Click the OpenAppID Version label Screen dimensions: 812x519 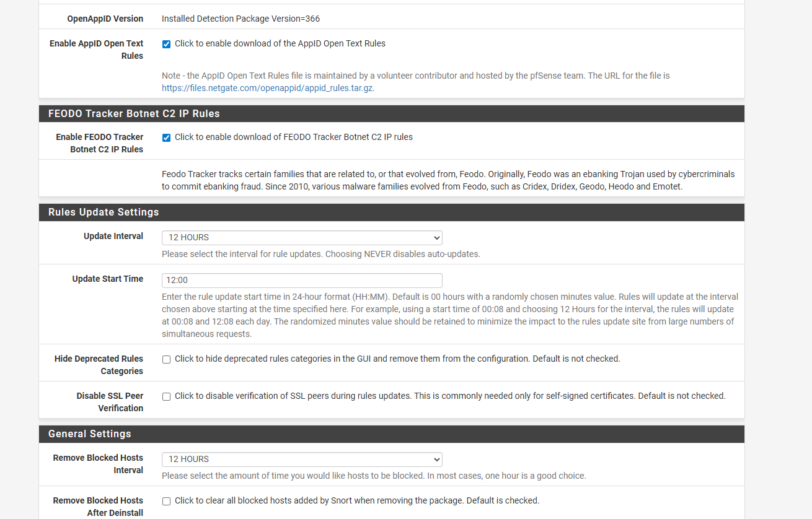click(x=105, y=19)
